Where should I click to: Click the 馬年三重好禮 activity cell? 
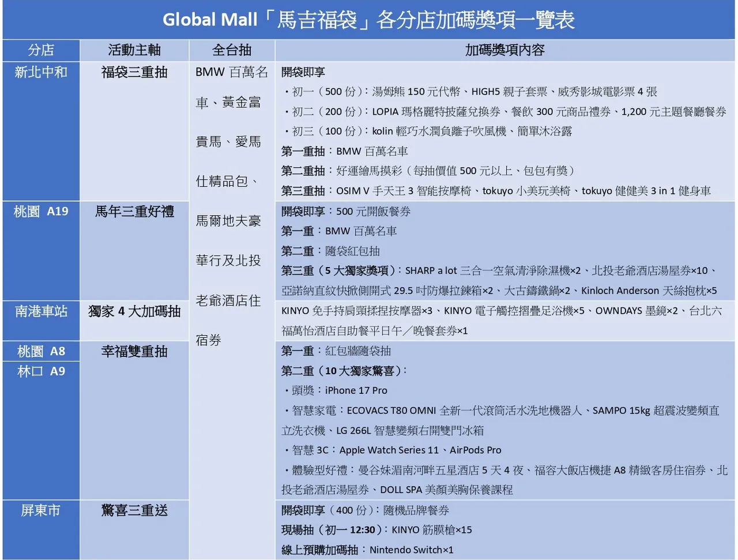[x=134, y=212]
